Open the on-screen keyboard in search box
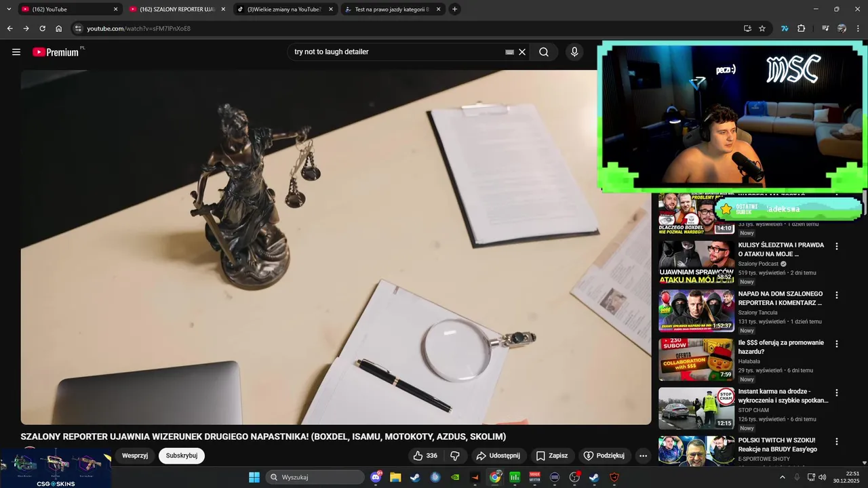This screenshot has width=868, height=488. [x=510, y=52]
